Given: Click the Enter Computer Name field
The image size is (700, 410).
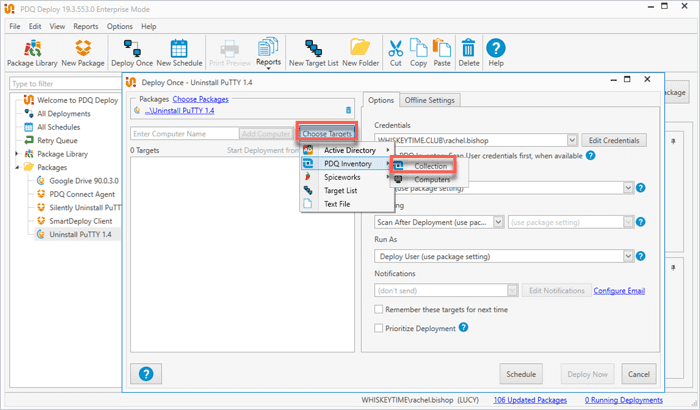Looking at the screenshot, I should tap(185, 134).
